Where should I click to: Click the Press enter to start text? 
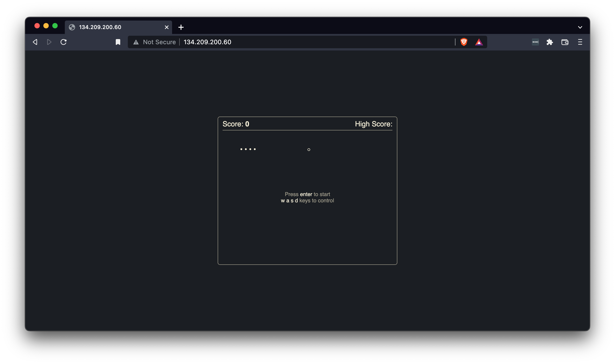(x=307, y=194)
